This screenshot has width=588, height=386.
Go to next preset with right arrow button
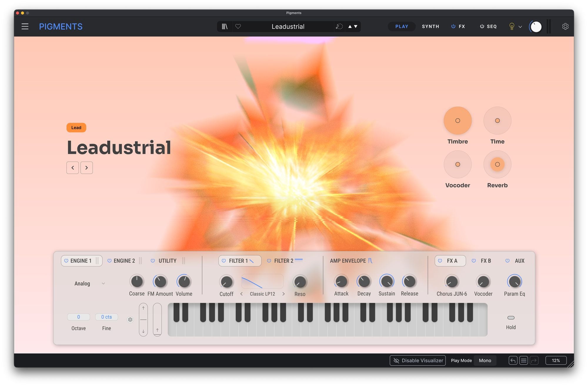[86, 168]
